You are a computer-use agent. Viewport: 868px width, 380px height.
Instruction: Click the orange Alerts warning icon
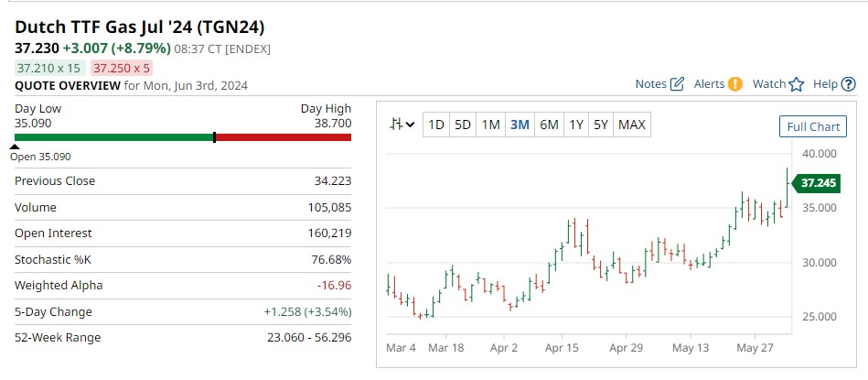click(x=735, y=84)
